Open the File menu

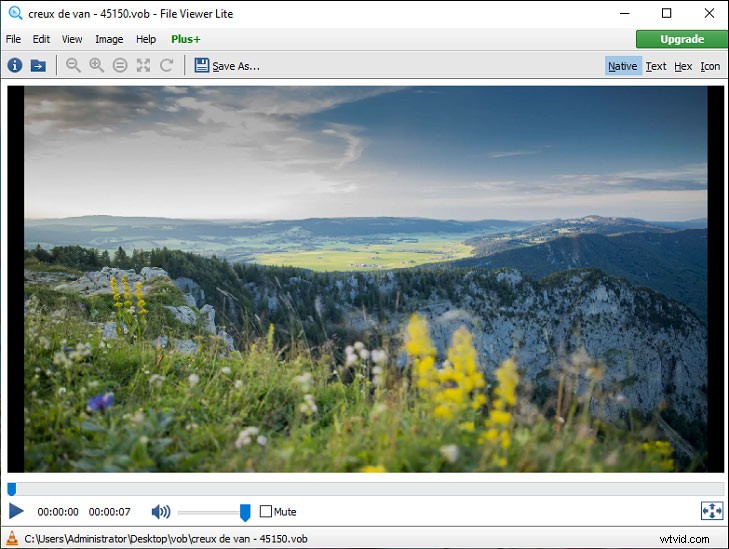pyautogui.click(x=13, y=39)
